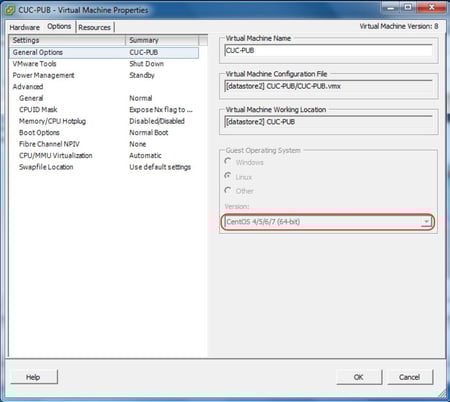The width and height of the screenshot is (450, 402).
Task: Click the Settings column header
Action: (67, 40)
